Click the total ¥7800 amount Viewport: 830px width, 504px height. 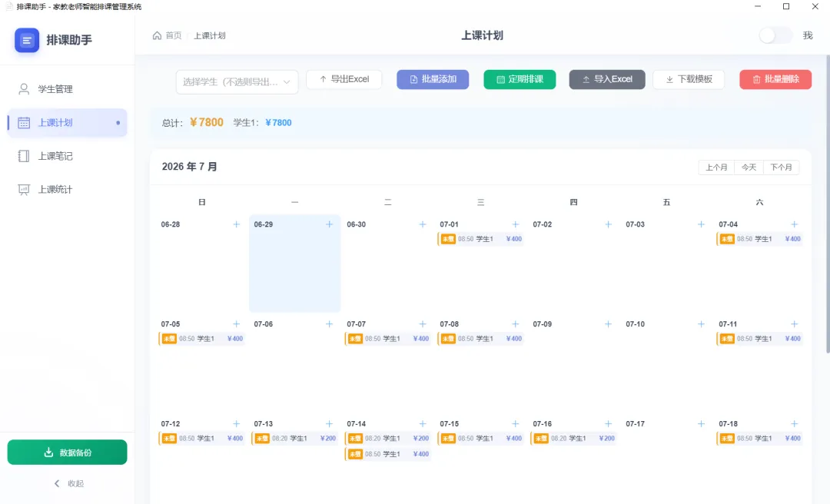207,122
